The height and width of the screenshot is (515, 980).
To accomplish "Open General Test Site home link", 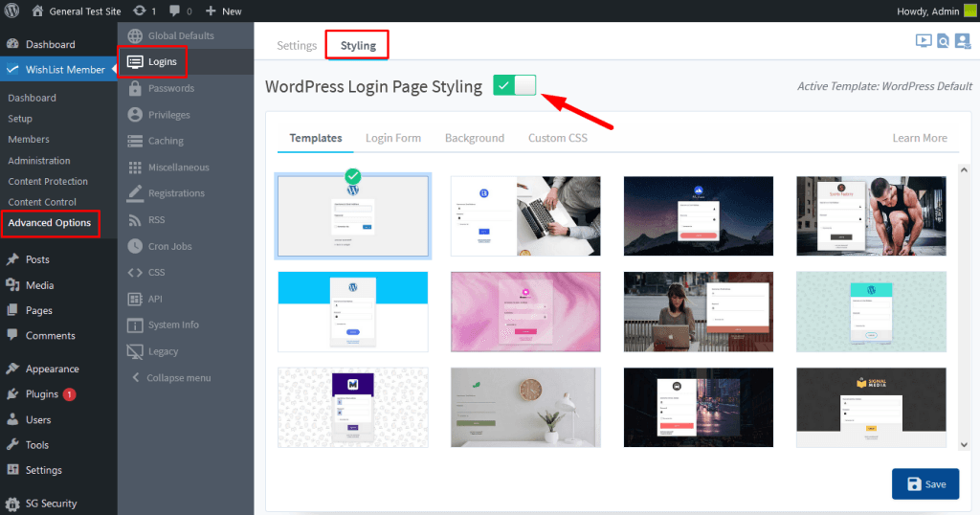I will click(x=76, y=11).
